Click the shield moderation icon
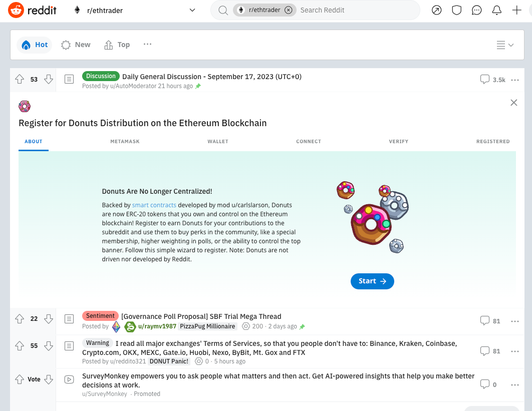 (457, 10)
